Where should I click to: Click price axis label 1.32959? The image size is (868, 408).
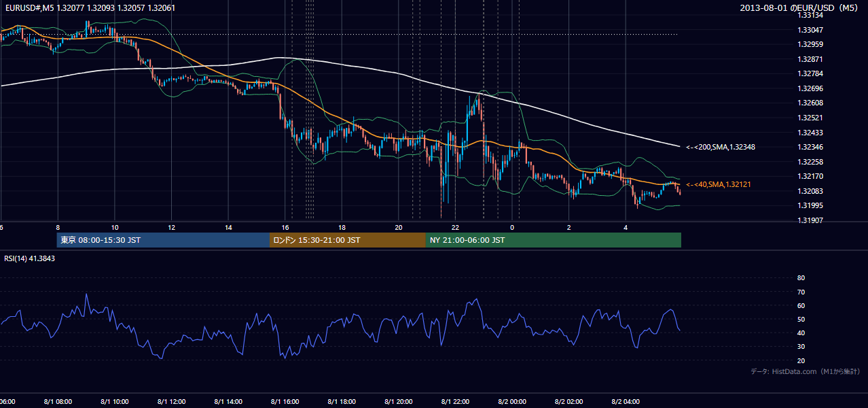[x=810, y=45]
